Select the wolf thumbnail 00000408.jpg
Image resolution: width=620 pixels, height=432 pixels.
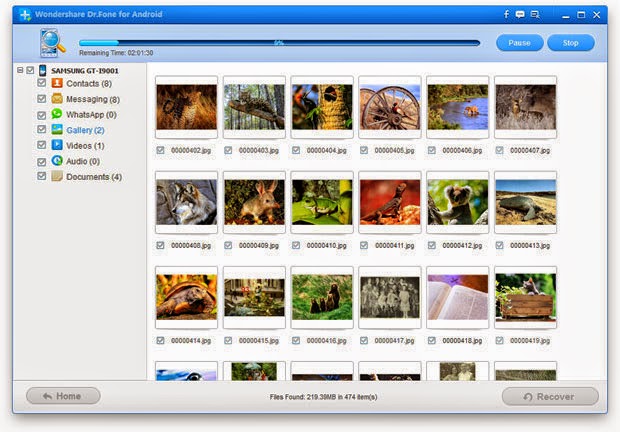tap(187, 202)
